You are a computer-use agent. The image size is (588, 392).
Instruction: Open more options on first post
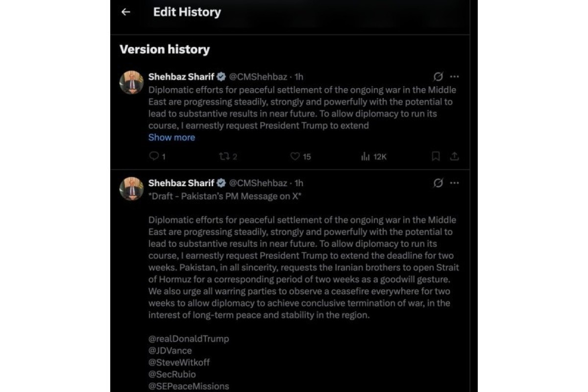tap(454, 76)
